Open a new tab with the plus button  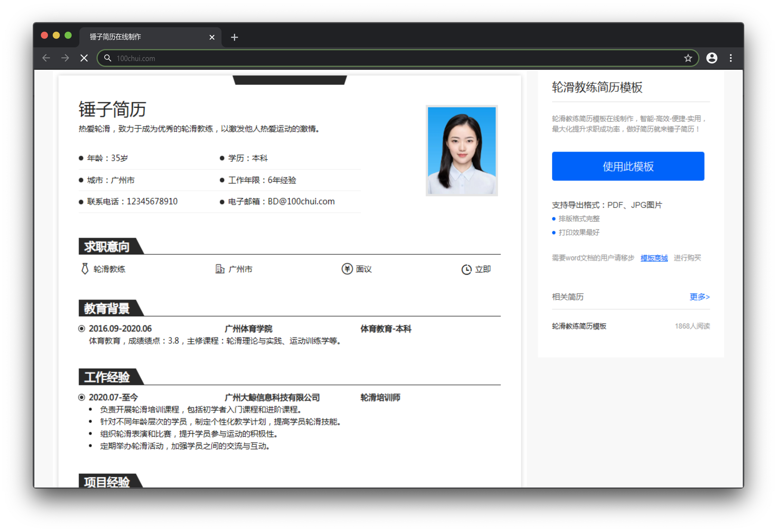234,37
